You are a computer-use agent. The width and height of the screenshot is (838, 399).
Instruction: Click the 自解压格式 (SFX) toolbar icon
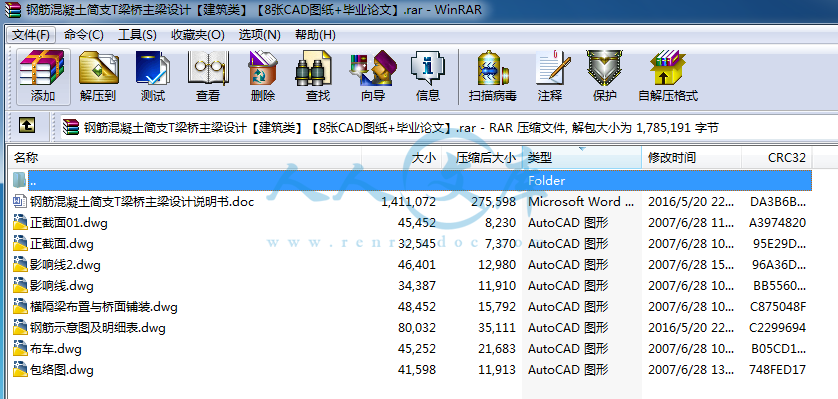pos(668,68)
